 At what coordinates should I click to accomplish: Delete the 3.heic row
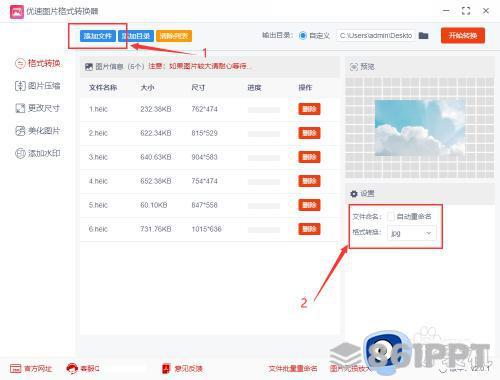[x=309, y=157]
